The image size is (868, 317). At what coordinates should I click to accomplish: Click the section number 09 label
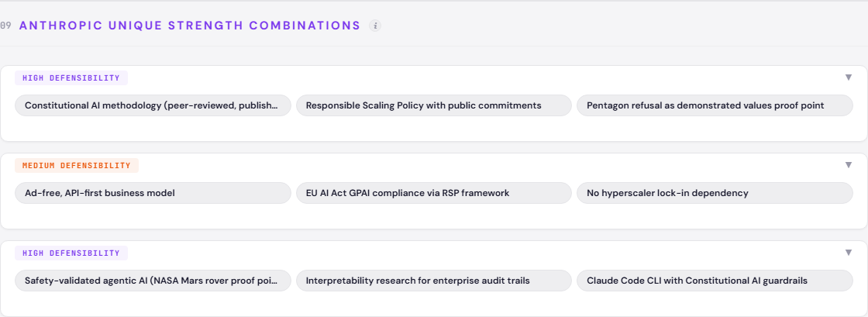tap(5, 26)
